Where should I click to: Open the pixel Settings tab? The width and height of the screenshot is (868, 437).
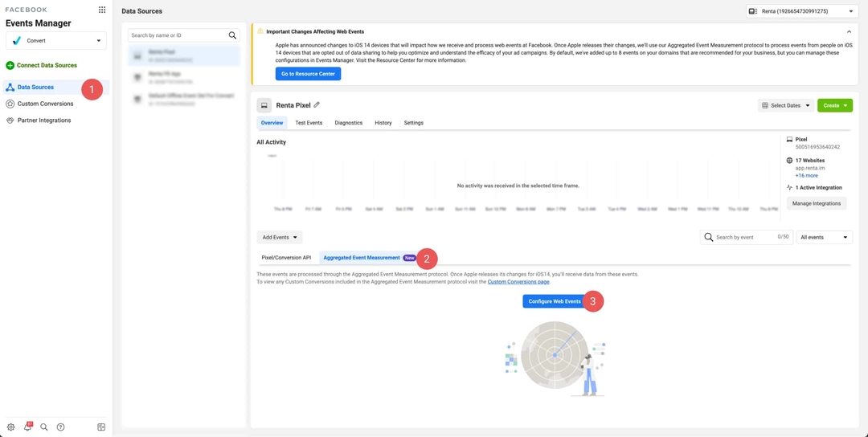[414, 123]
